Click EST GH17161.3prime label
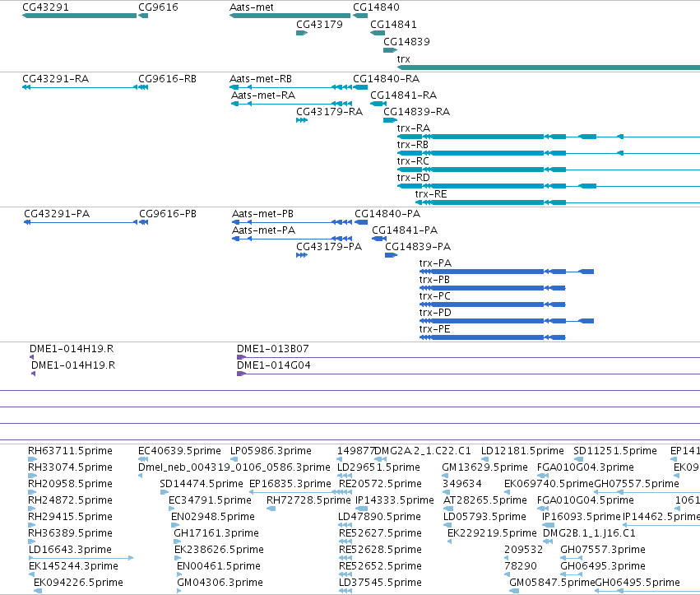Screen dimensions: 700x595 (x=216, y=533)
